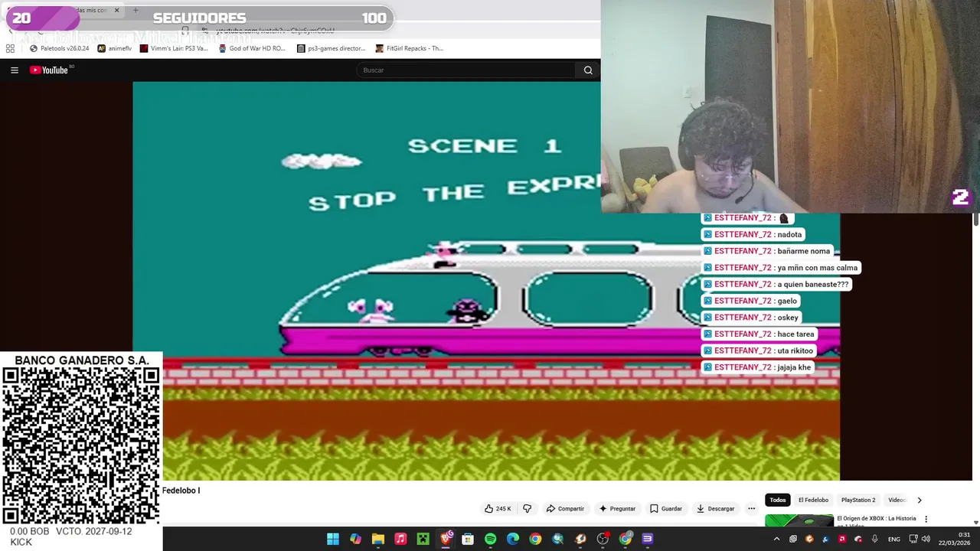
Task: Click chat message 'hace tarea'
Action: coord(759,334)
